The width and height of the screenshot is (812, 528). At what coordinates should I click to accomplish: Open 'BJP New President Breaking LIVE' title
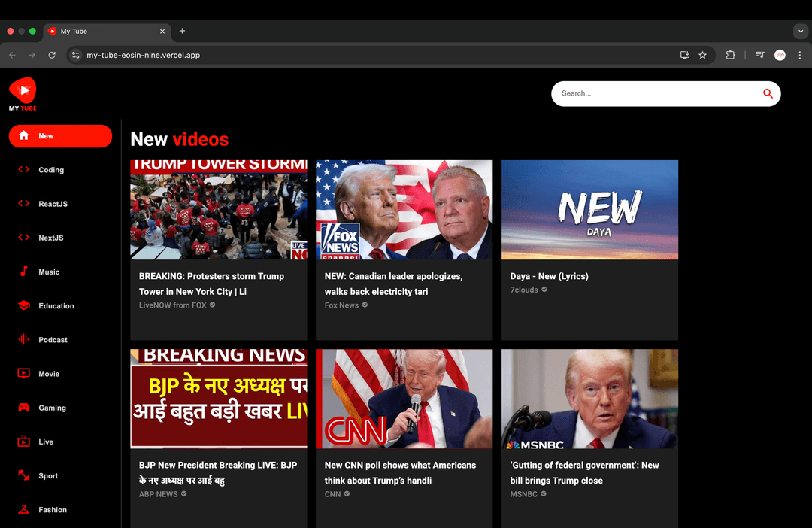tap(218, 472)
